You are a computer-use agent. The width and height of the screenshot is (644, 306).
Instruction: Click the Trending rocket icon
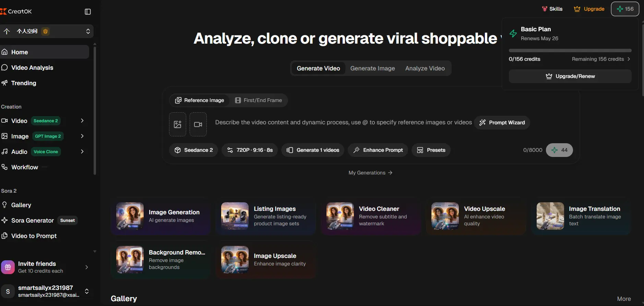[x=4, y=83]
